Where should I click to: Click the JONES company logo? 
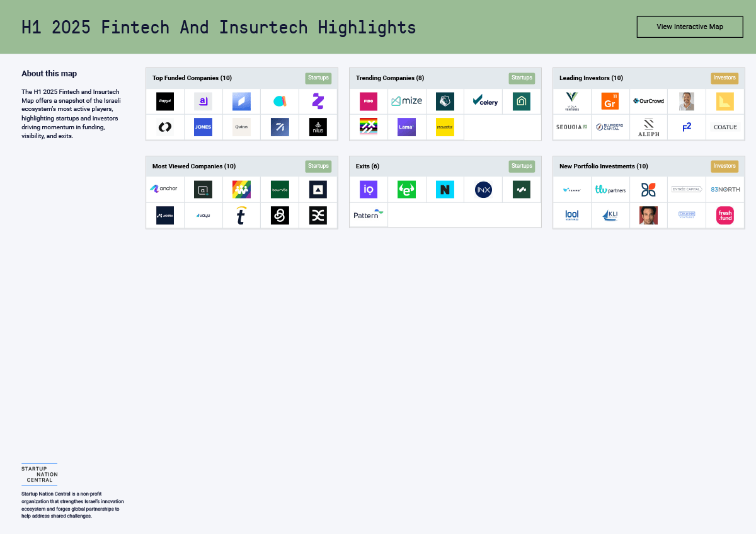tap(203, 127)
